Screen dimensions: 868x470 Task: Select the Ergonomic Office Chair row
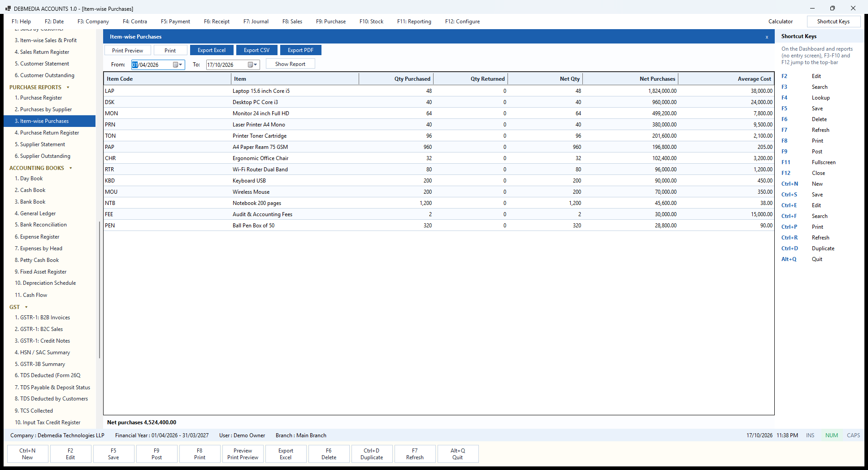pyautogui.click(x=439, y=158)
